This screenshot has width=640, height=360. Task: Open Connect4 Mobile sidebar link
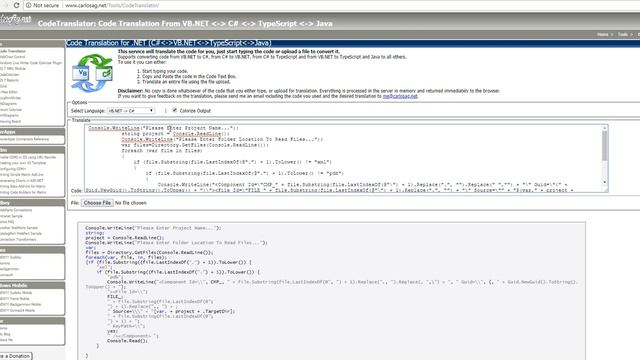pyautogui.click(x=18, y=311)
